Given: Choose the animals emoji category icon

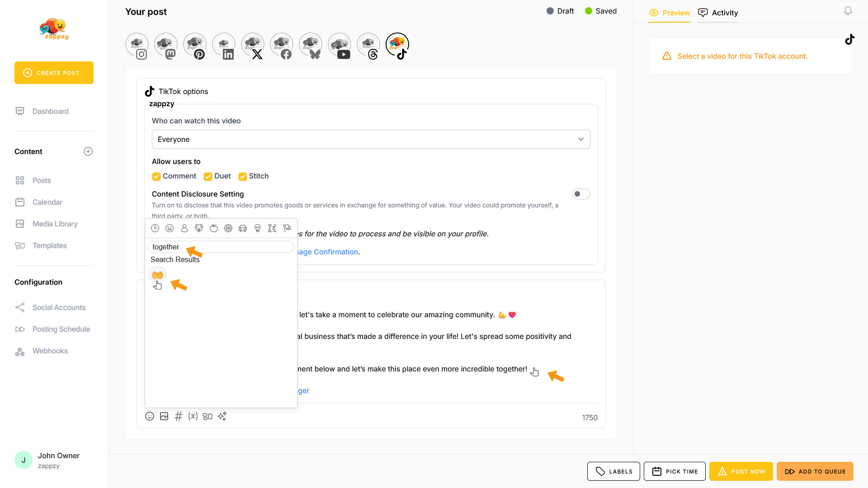Looking at the screenshot, I should coord(199,228).
